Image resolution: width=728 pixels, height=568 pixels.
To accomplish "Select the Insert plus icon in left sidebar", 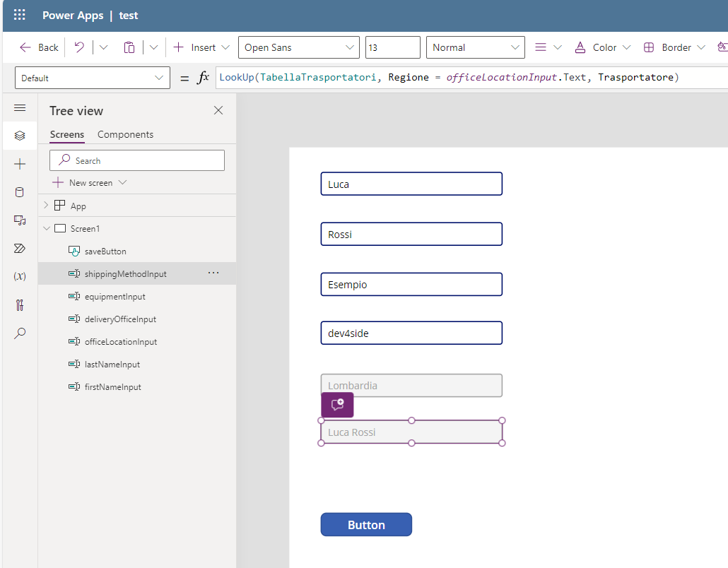I will click(x=20, y=164).
